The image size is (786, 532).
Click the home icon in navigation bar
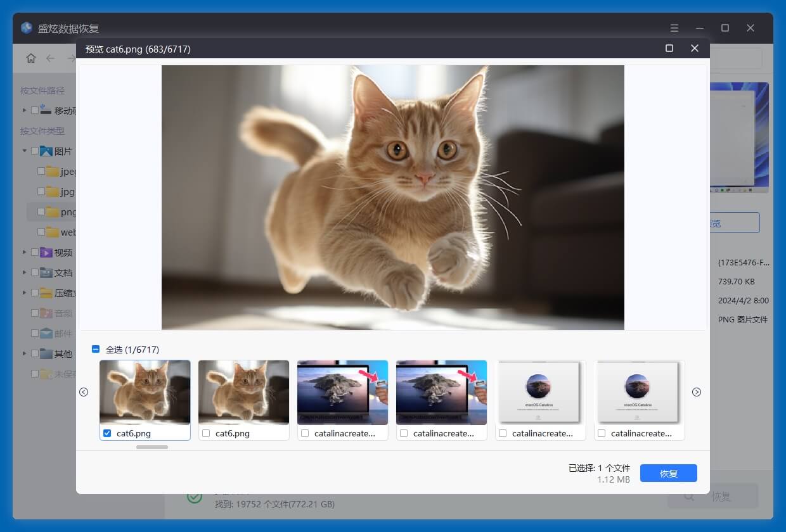[30, 58]
